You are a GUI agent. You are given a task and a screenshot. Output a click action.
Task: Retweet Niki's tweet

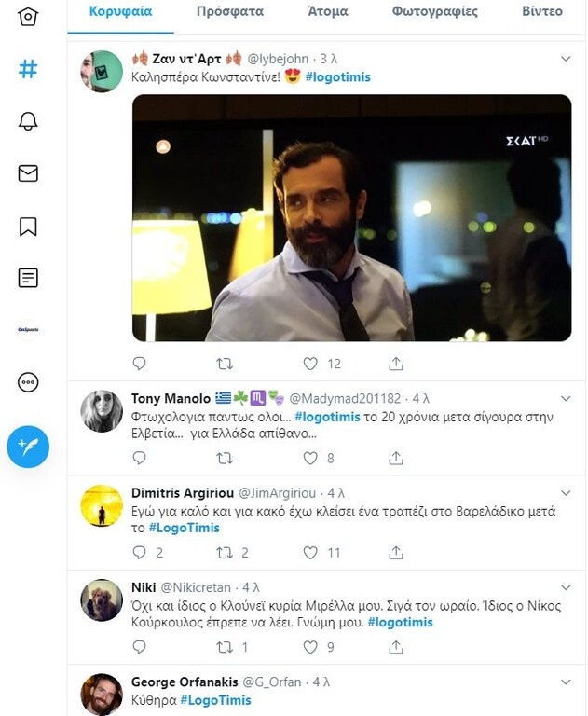225,647
